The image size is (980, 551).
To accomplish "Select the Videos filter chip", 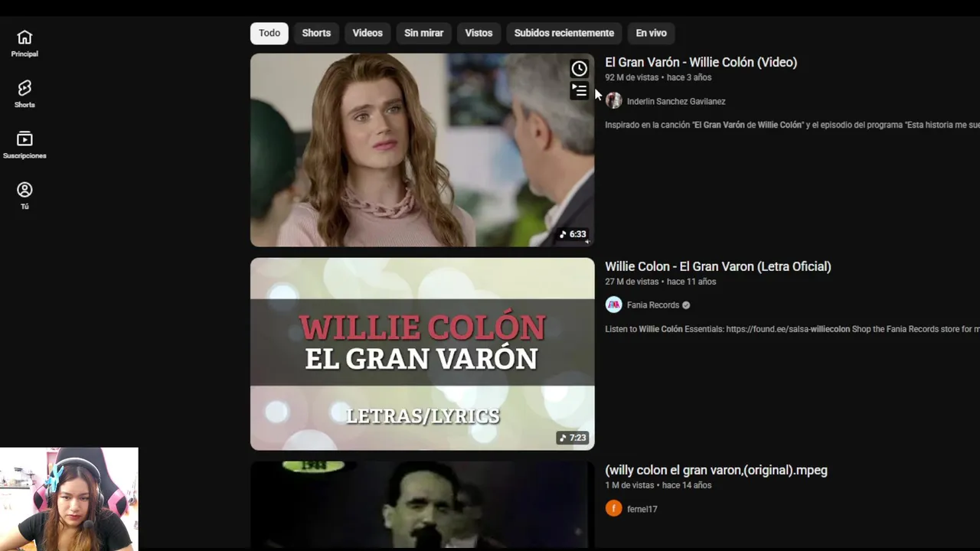I will (367, 33).
